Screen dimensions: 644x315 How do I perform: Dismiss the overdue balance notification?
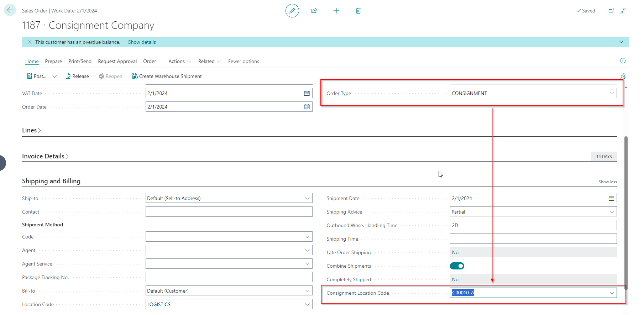tap(30, 42)
